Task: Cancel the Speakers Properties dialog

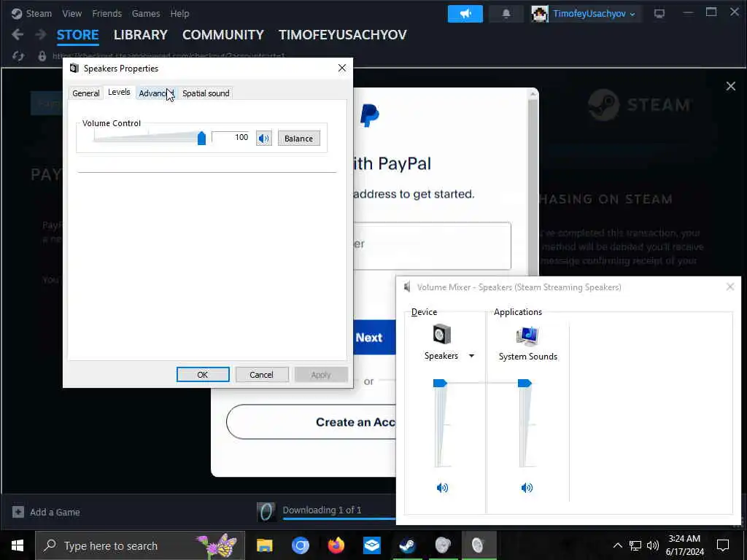Action: [x=262, y=375]
